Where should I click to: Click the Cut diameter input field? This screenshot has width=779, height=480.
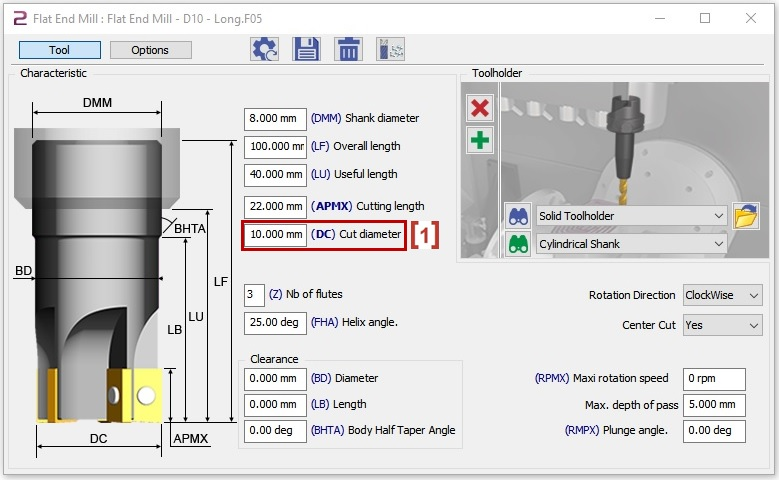pos(275,234)
